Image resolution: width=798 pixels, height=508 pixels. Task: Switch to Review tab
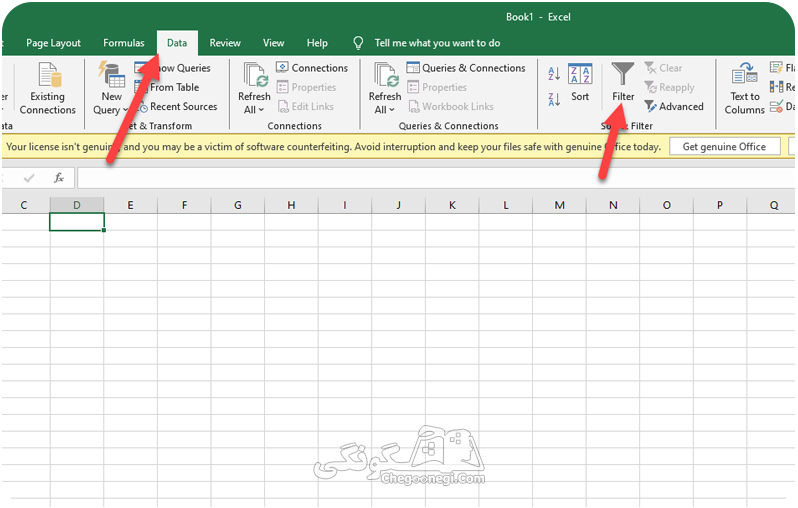(x=225, y=43)
